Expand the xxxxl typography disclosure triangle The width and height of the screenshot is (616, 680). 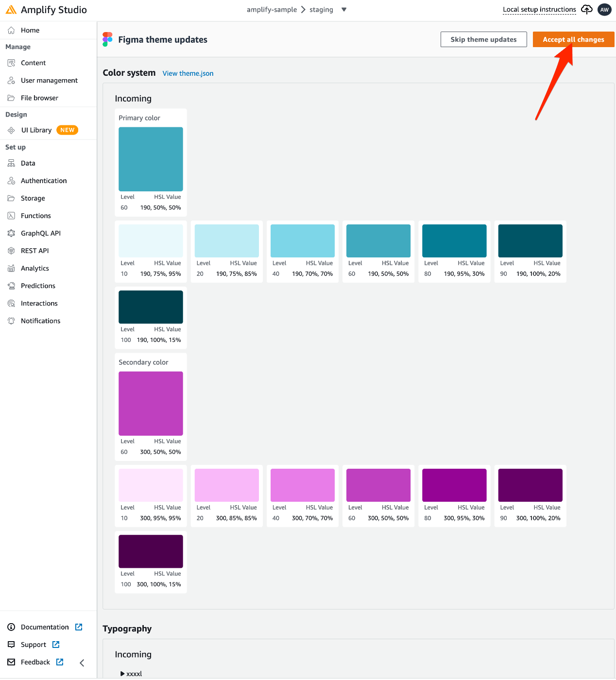[122, 674]
